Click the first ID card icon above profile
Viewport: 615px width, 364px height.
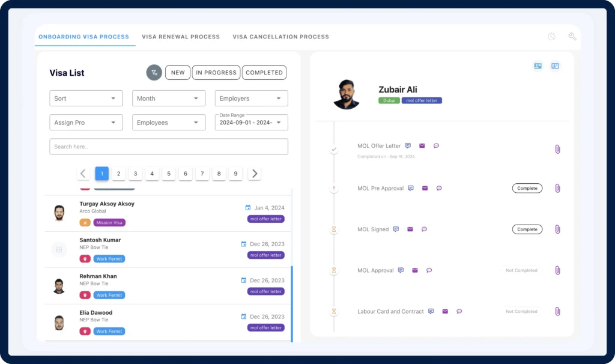coord(538,66)
